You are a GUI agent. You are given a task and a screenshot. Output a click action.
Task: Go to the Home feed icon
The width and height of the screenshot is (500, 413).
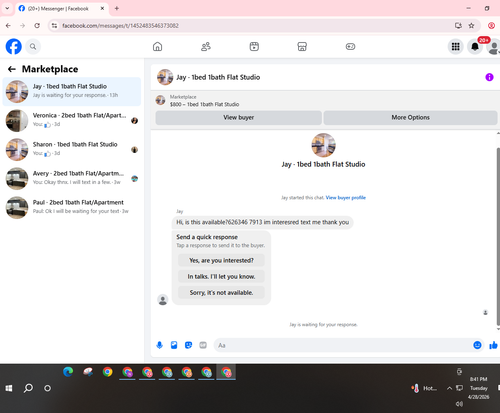(157, 46)
